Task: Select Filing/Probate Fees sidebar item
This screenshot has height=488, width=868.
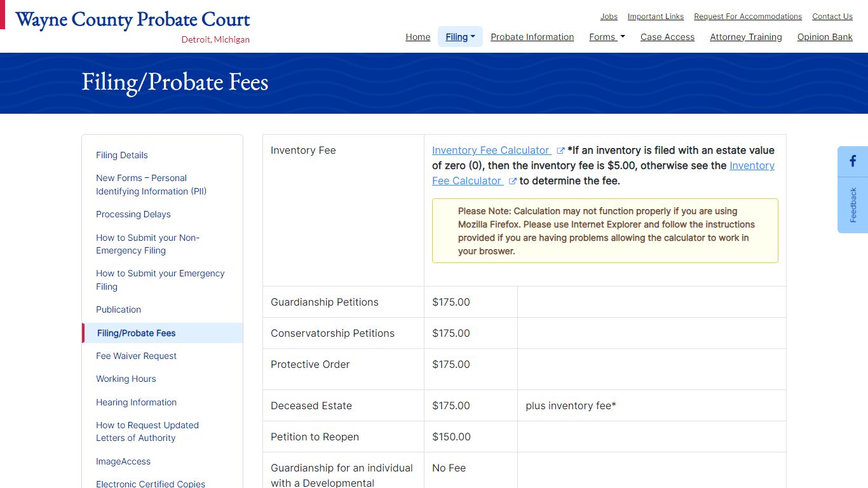Action: point(163,333)
